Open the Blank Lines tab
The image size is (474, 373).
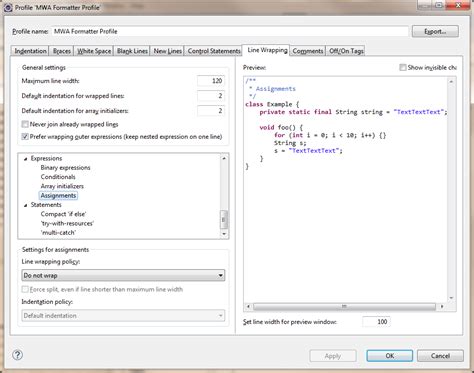click(x=132, y=51)
